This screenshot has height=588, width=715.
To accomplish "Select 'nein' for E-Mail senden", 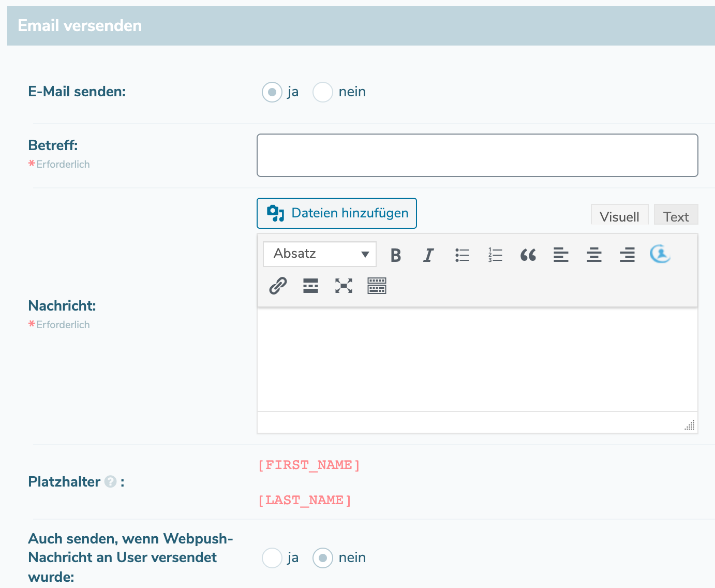I will (323, 92).
